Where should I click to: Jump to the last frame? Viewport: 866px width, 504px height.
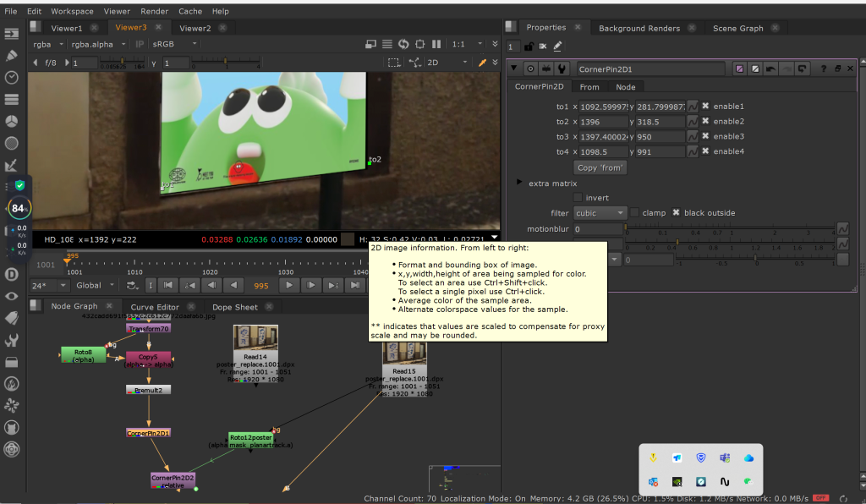pos(355,285)
